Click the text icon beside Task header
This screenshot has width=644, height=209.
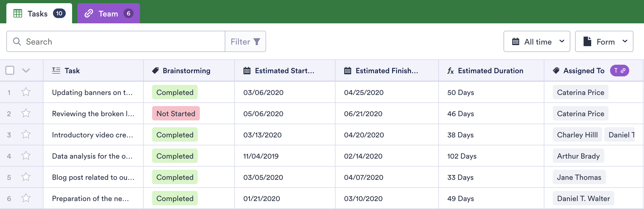(x=56, y=71)
